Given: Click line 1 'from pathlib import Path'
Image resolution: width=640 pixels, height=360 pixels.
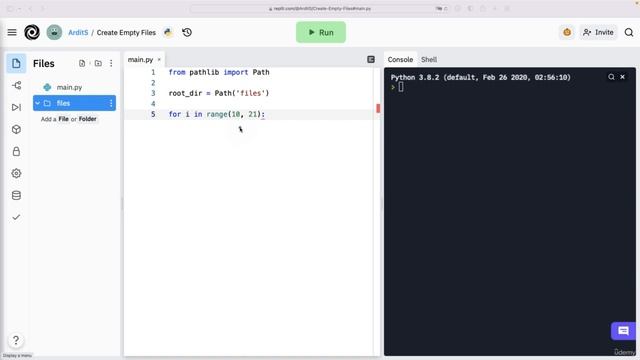Looking at the screenshot, I should pyautogui.click(x=219, y=72).
